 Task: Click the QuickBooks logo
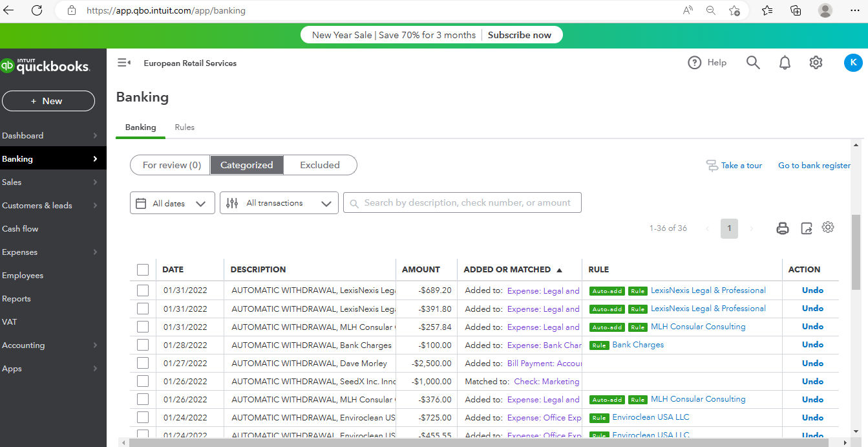(45, 65)
